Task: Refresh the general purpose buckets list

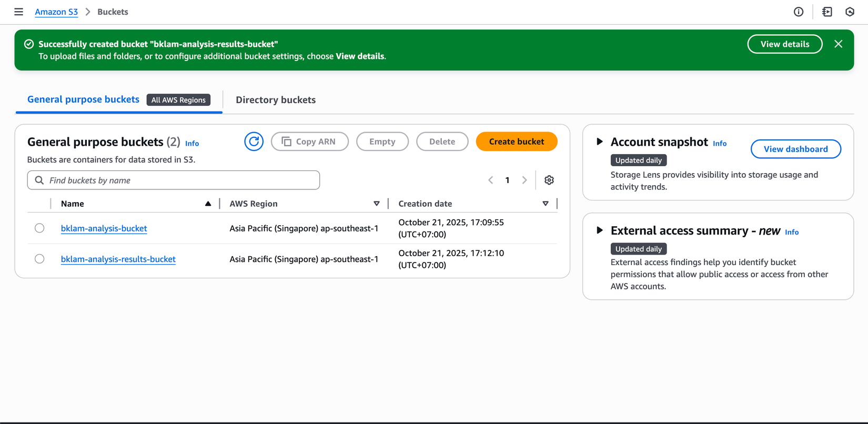Action: (x=254, y=142)
